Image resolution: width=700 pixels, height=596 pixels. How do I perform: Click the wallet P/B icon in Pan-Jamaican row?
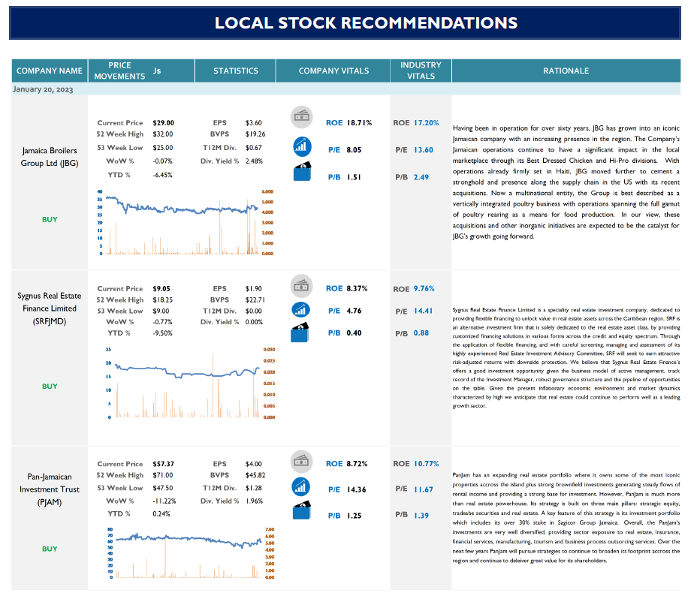click(302, 510)
